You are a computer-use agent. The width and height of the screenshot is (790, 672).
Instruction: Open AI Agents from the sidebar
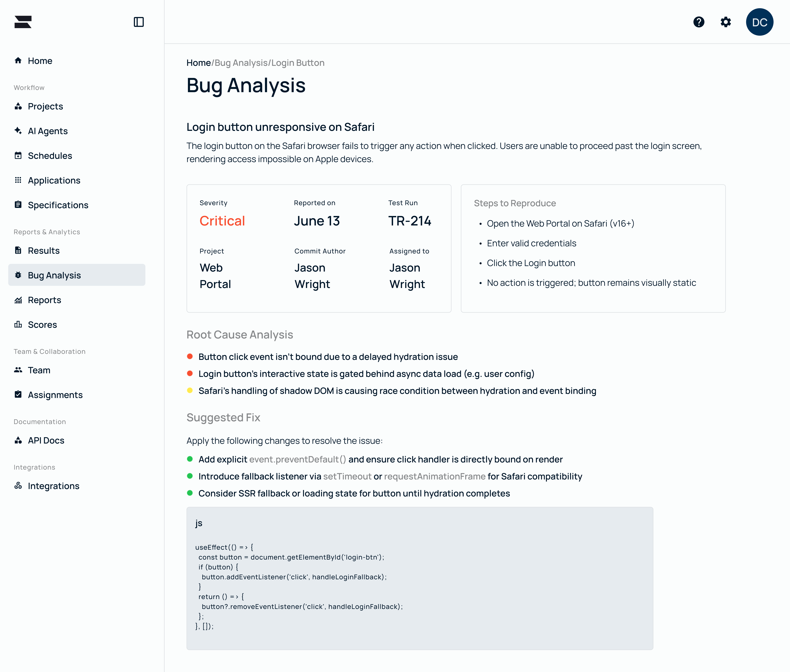[48, 131]
